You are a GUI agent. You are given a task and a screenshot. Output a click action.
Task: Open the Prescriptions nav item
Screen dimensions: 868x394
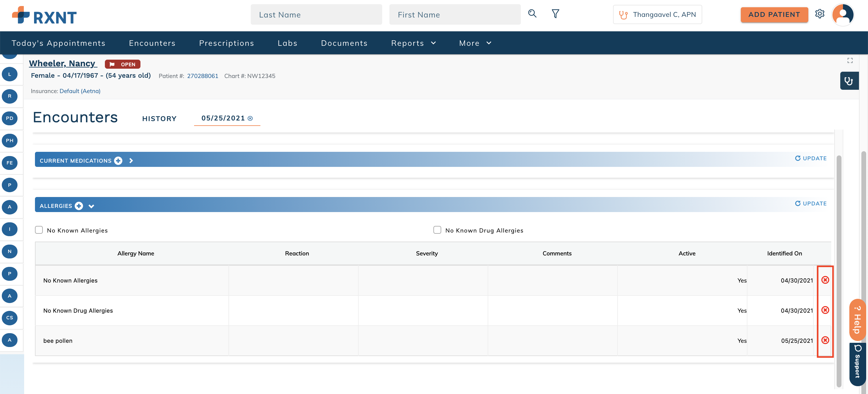point(226,43)
